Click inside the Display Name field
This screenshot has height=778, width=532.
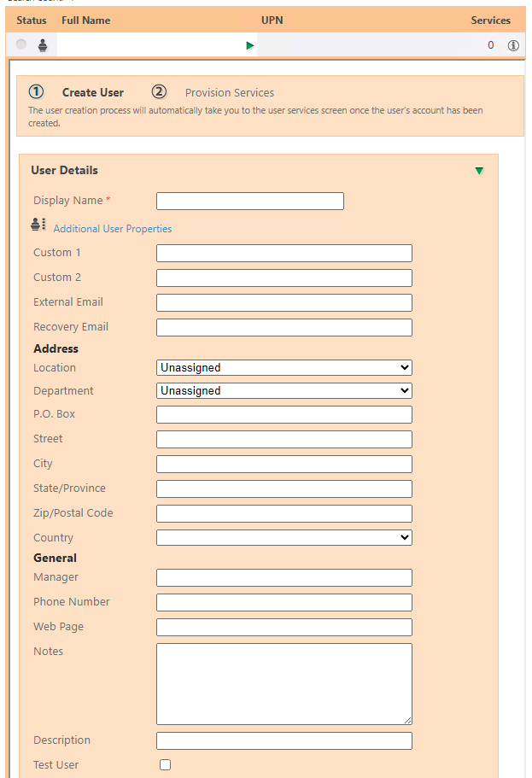click(x=249, y=201)
